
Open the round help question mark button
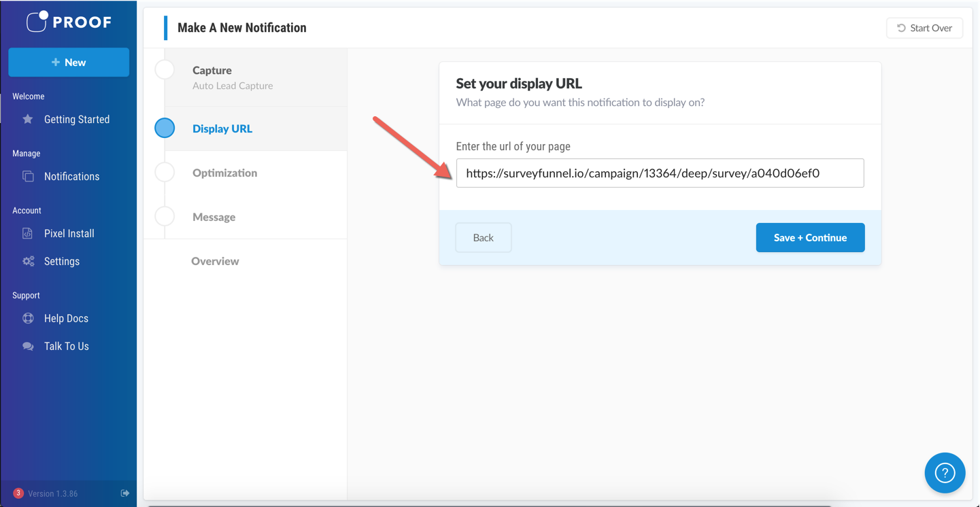tap(945, 473)
